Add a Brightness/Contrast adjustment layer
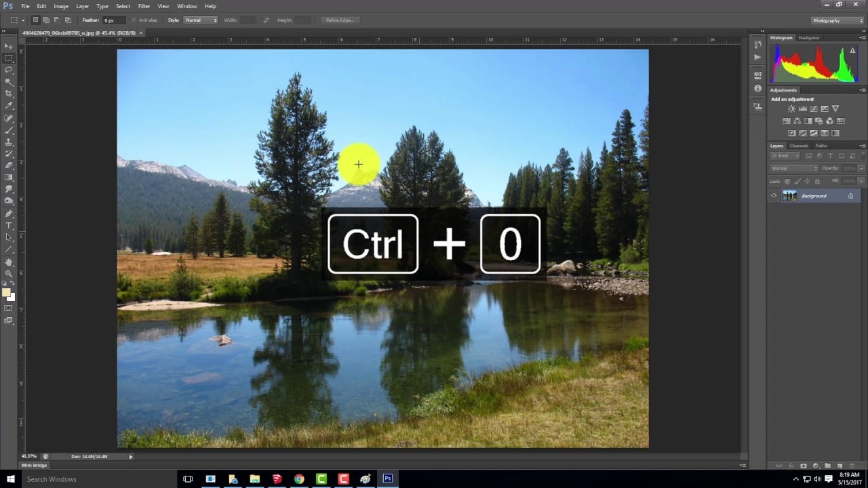The width and height of the screenshot is (868, 488). (791, 108)
